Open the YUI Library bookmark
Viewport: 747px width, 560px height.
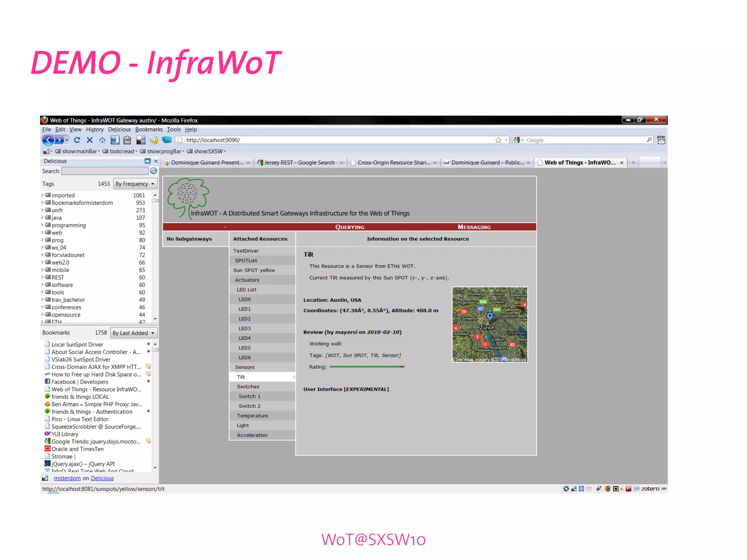point(65,434)
